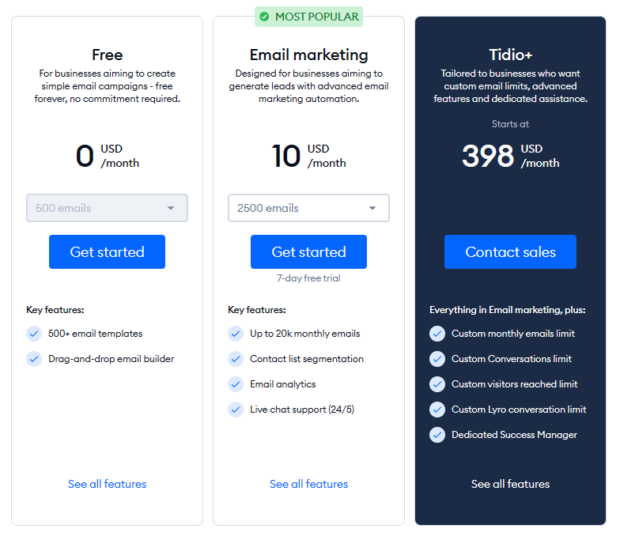Click checkmark icon beside Live chat support (24/5)
This screenshot has width=620, height=540.
pos(236,409)
